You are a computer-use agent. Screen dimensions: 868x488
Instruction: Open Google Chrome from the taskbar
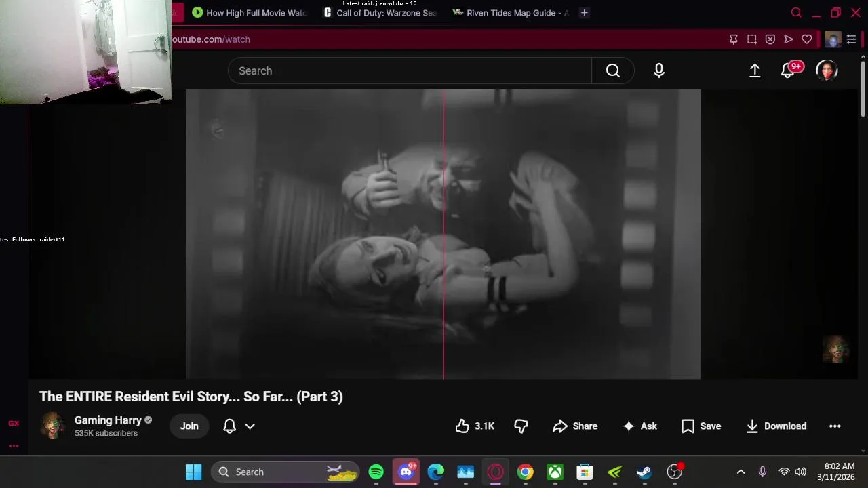coord(525,472)
